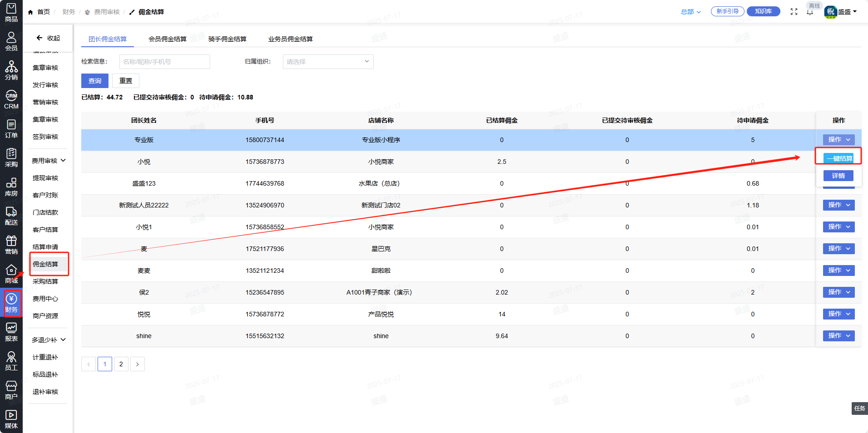Select the 营销 gift icon

(11, 245)
